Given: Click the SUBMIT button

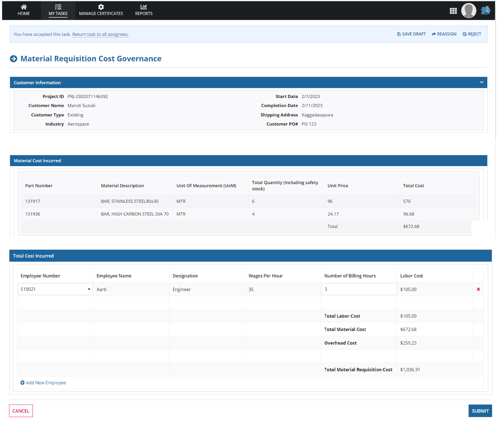Looking at the screenshot, I should pos(480,411).
